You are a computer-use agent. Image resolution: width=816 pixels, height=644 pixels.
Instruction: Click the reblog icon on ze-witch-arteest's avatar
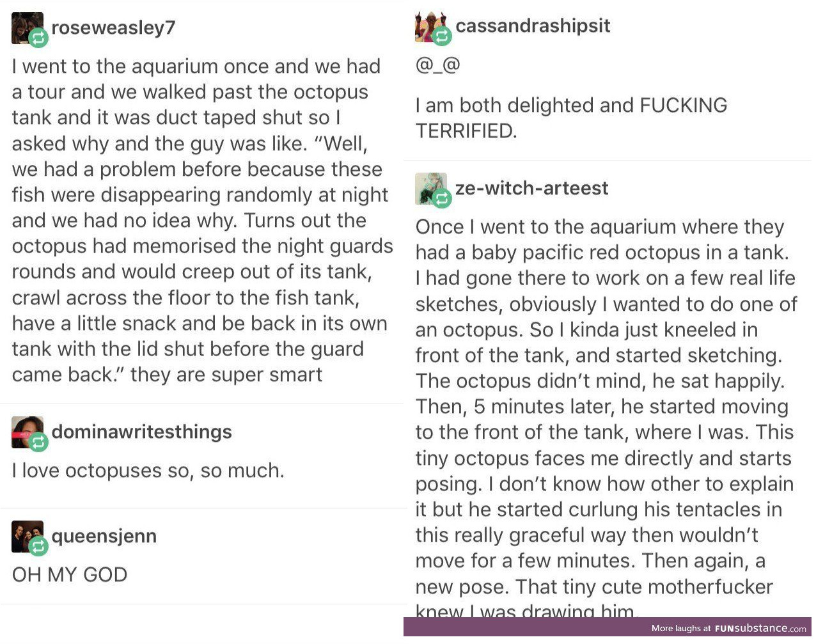tap(443, 199)
